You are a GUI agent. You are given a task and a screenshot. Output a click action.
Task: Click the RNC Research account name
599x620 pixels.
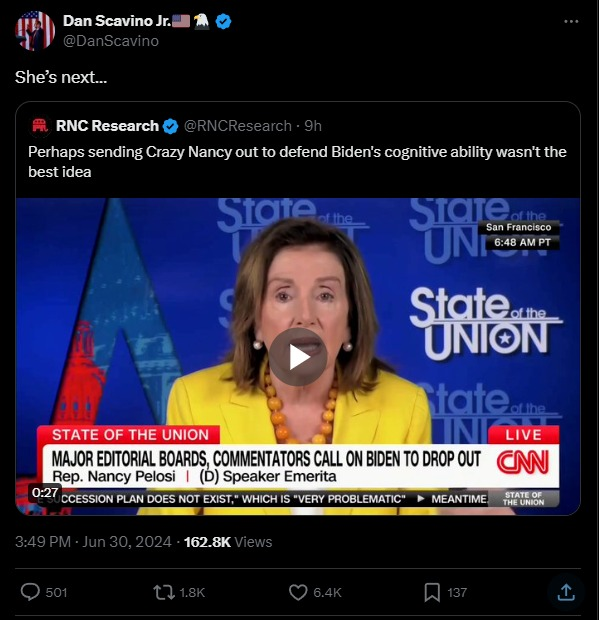point(107,126)
